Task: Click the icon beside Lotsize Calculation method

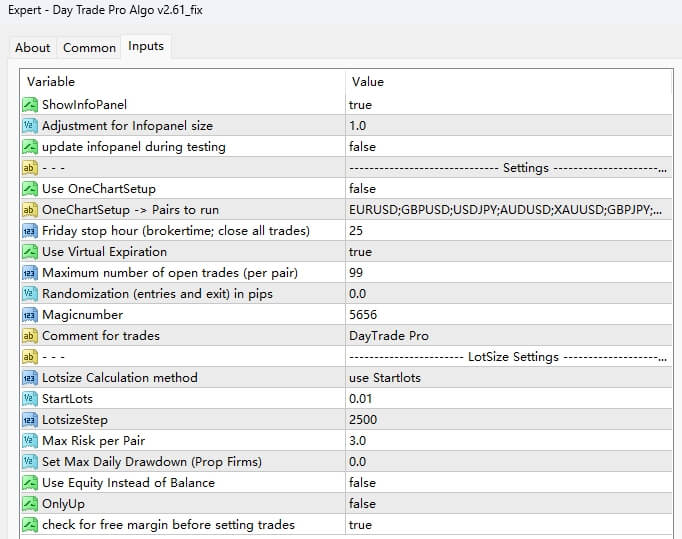Action: point(29,378)
